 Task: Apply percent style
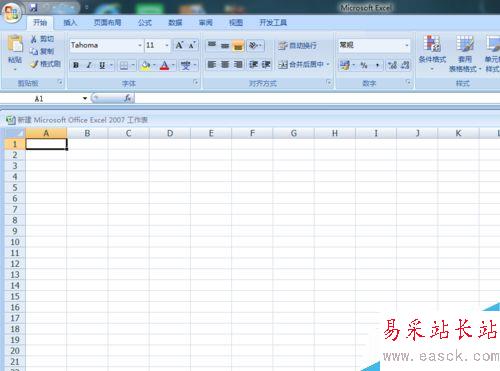point(364,65)
